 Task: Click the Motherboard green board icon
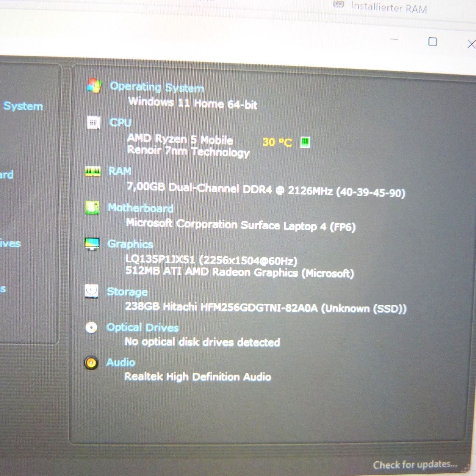tap(92, 207)
